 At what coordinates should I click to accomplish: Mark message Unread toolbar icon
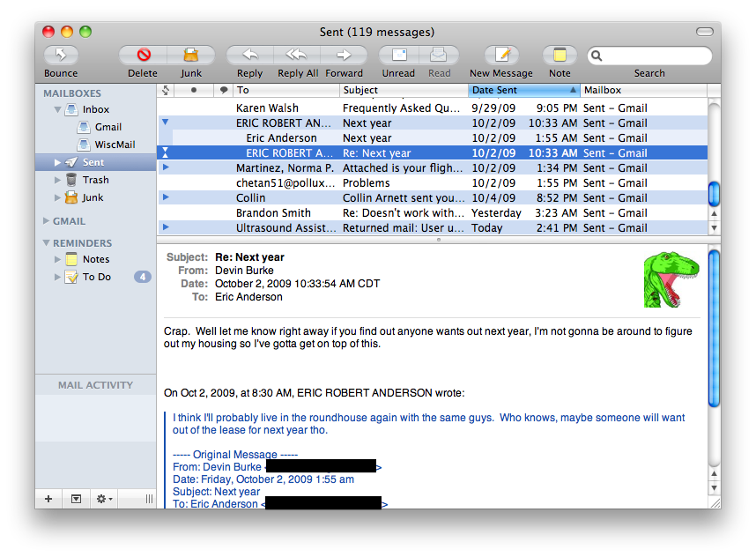(x=399, y=55)
